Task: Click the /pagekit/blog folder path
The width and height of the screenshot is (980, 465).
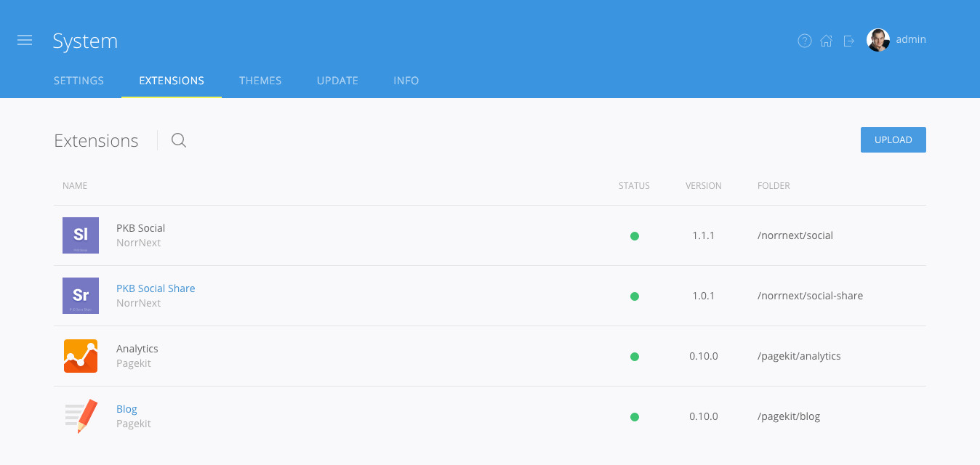Action: 789,416
